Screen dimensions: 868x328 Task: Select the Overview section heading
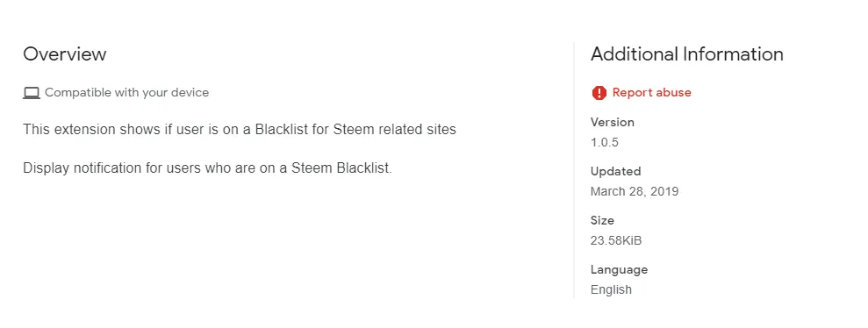[65, 54]
